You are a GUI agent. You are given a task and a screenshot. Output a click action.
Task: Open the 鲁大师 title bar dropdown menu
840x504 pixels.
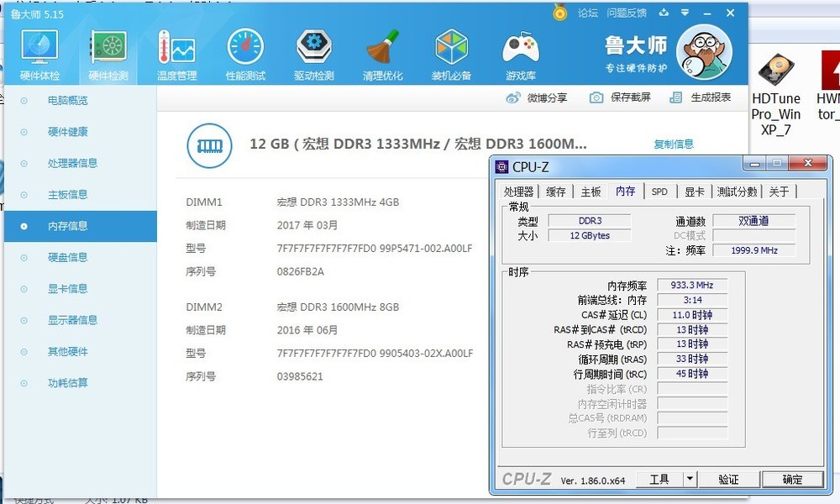tap(685, 13)
